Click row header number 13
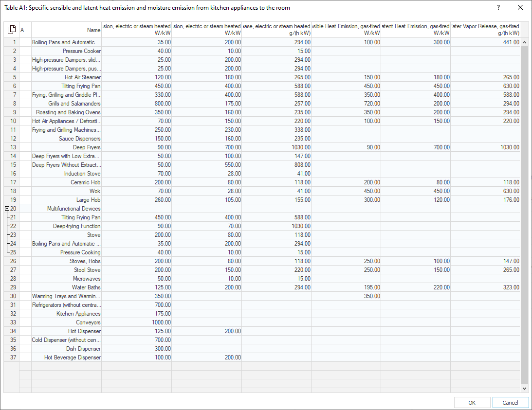532x410 pixels. [12, 147]
